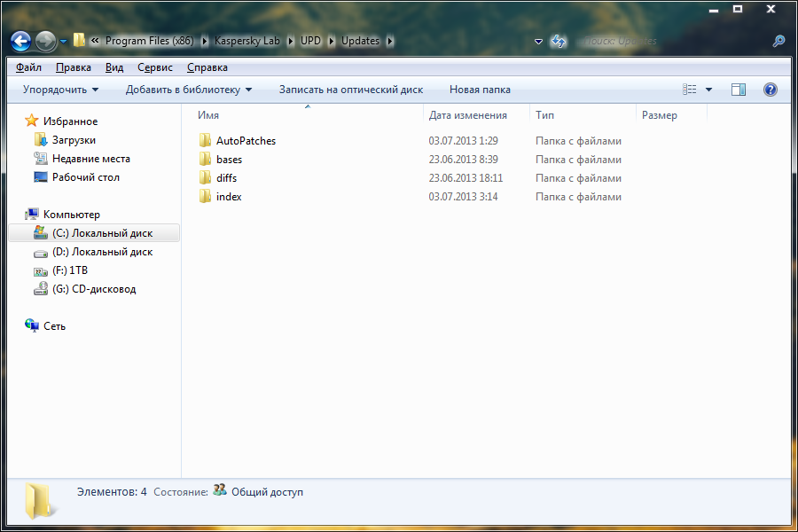Open Рабочий стол in favorites
798x532 pixels.
(85, 177)
